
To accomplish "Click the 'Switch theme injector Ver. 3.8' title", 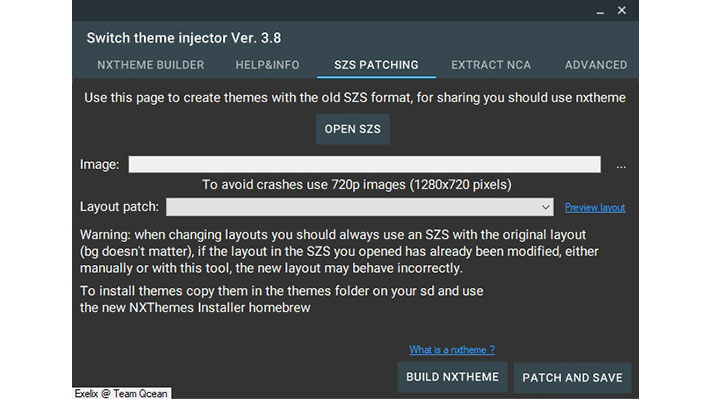I will pyautogui.click(x=184, y=38).
